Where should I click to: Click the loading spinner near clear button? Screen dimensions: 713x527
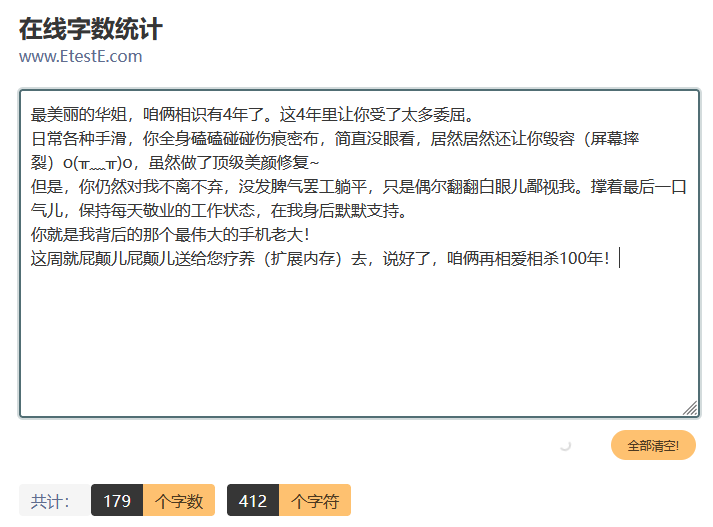(x=565, y=446)
